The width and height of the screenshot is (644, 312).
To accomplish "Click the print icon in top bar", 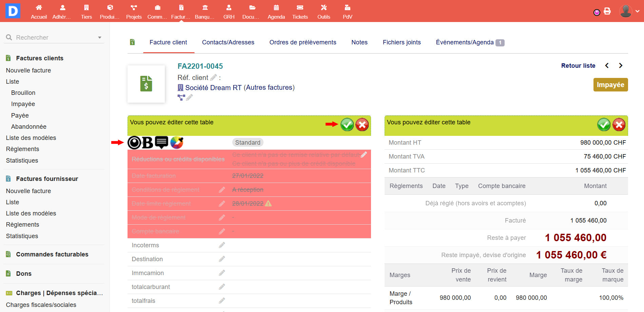I will click(x=607, y=12).
